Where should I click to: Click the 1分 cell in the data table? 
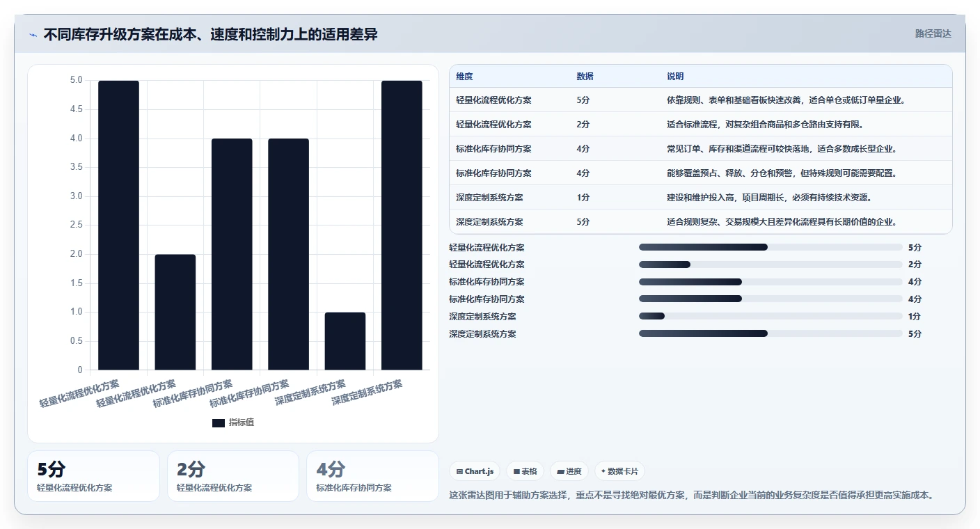tap(583, 198)
